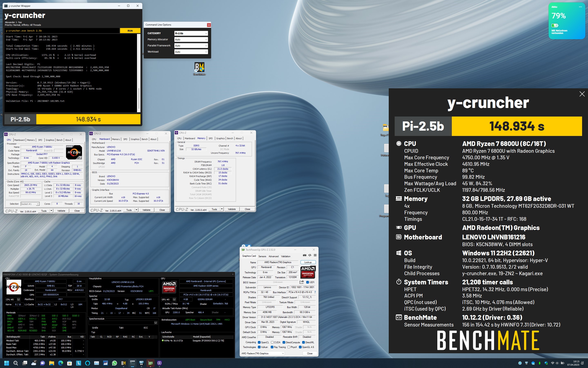Click Close in the CPU-Z Memory window
588x368 pixels.
[247, 209]
